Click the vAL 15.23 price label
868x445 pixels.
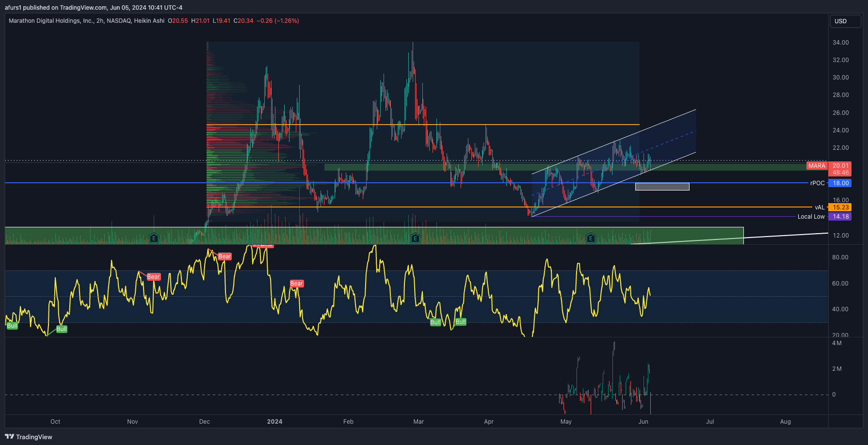[x=840, y=207]
